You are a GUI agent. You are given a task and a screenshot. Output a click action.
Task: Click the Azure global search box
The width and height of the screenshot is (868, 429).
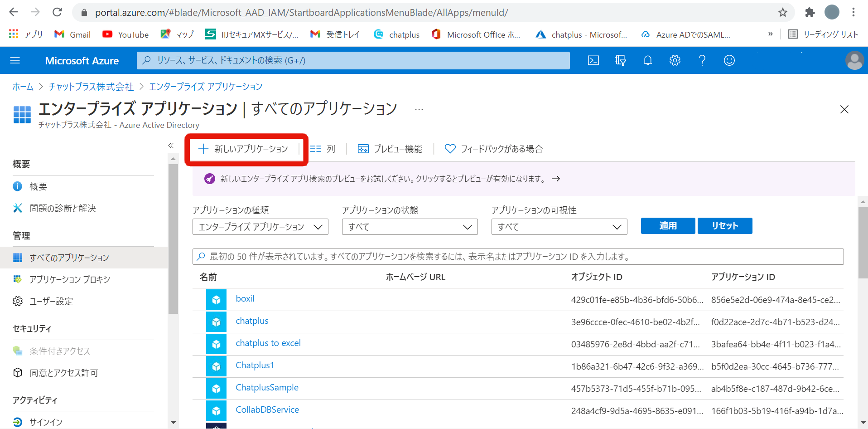(x=353, y=60)
